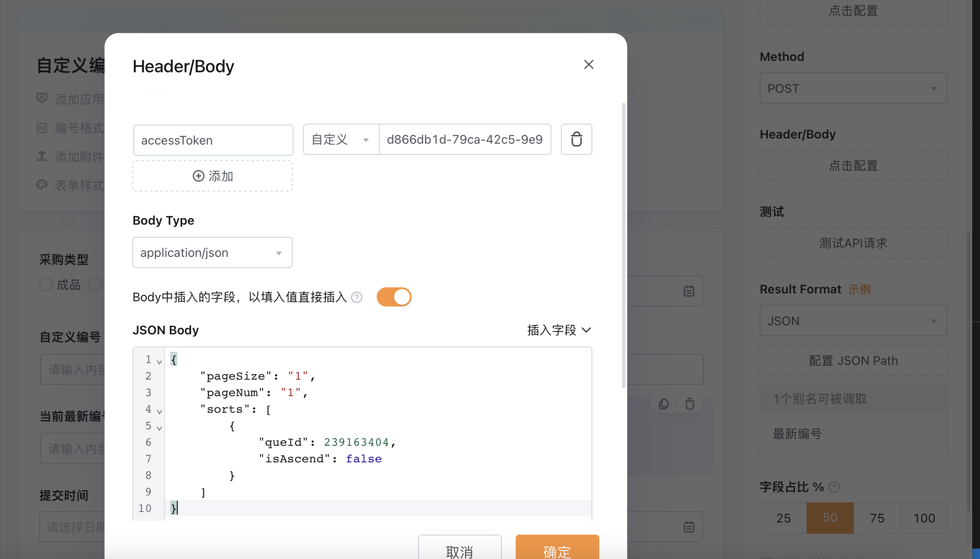Click the 编号格式 icon in sidebar

click(42, 128)
